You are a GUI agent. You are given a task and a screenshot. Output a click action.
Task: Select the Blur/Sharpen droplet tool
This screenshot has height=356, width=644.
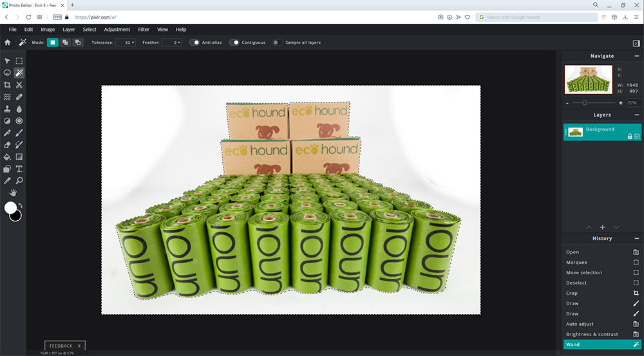[x=19, y=109]
